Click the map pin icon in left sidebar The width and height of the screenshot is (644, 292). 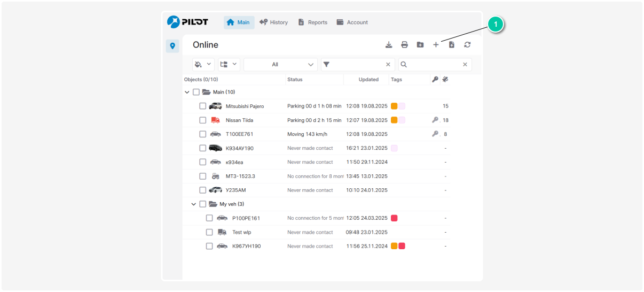[172, 46]
